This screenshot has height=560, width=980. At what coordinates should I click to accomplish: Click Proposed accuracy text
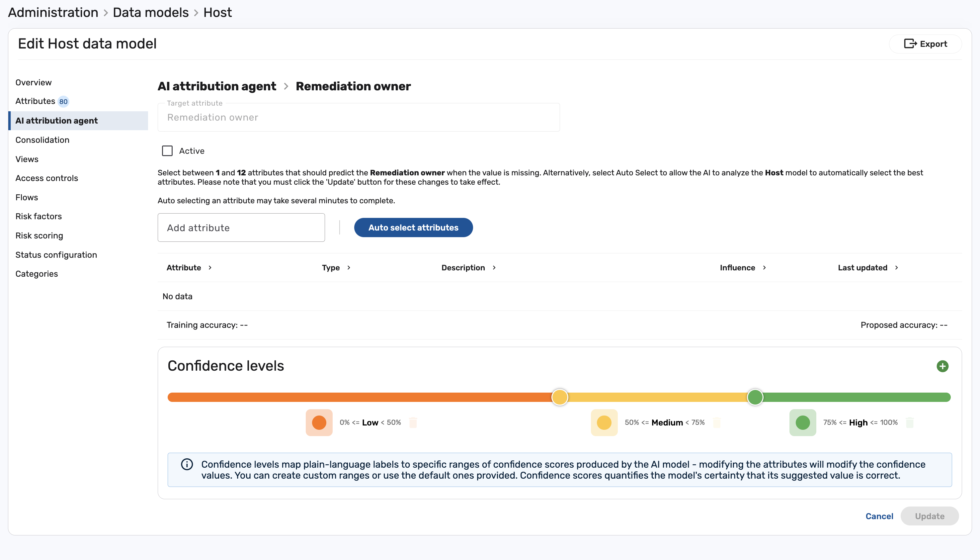coord(904,325)
